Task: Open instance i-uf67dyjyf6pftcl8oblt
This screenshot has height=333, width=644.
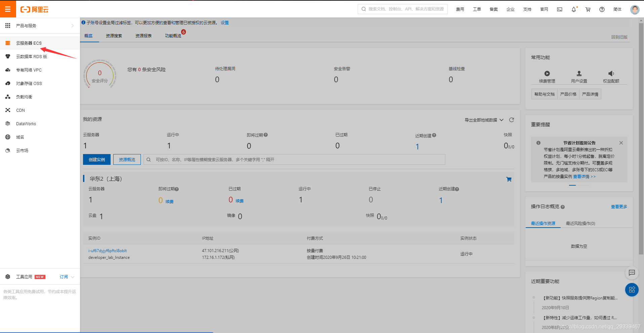Action: coord(108,251)
